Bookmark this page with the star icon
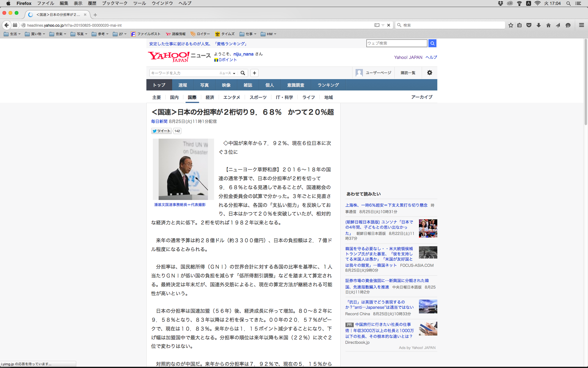This screenshot has width=588, height=368. pos(511,25)
